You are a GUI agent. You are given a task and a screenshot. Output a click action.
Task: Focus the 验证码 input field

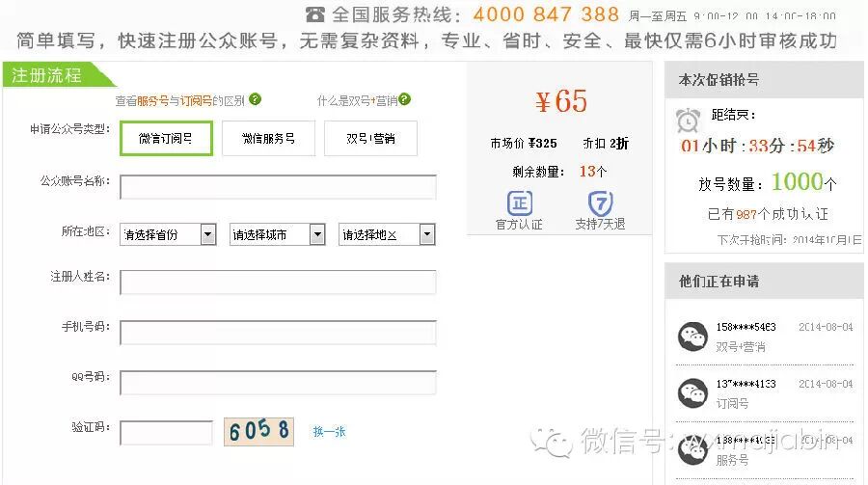coord(166,433)
